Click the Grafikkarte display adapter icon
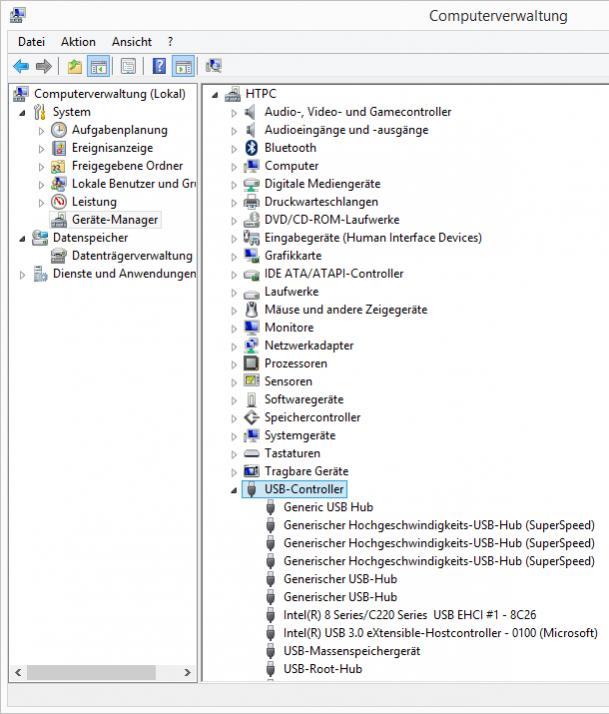The image size is (609, 714). click(251, 255)
